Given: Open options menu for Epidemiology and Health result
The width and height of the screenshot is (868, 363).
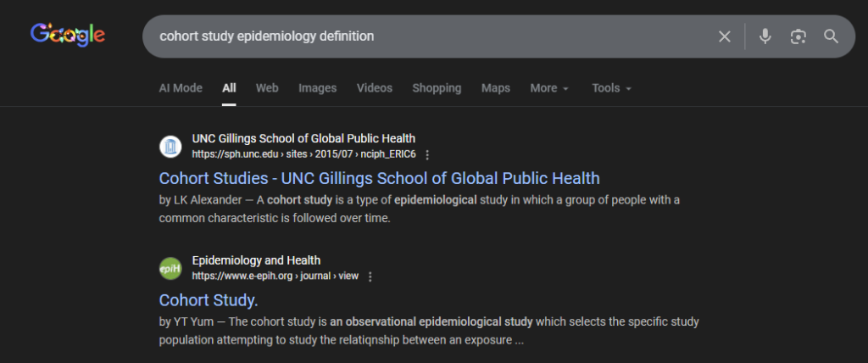Looking at the screenshot, I should 370,276.
